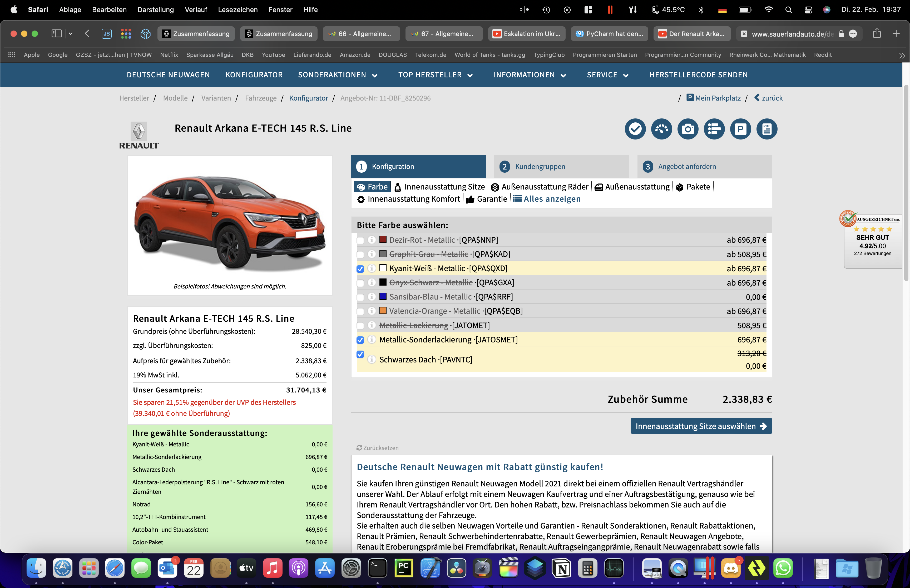
Task: Uncheck Schwarzes Dach checkbox
Action: coord(360,354)
